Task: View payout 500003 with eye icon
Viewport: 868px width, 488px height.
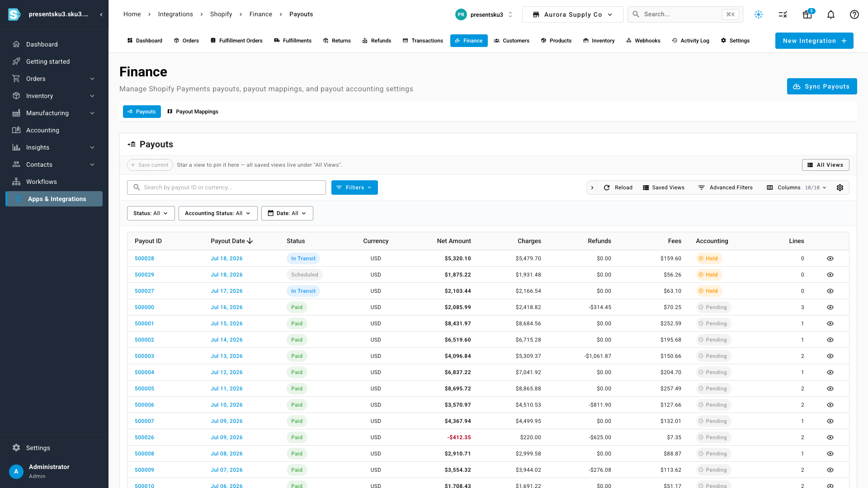Action: 830,356
